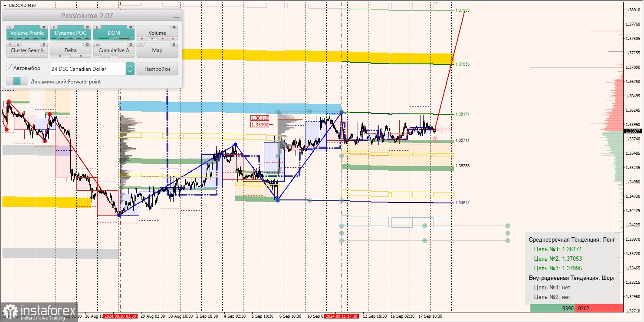Image resolution: width=644 pixels, height=322 pixels.
Task: Select green dot segment under Volume
Action: tap(151, 39)
